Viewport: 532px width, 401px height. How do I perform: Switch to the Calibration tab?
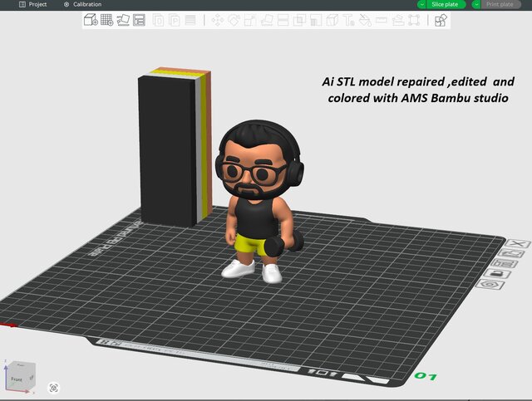pyautogui.click(x=83, y=4)
